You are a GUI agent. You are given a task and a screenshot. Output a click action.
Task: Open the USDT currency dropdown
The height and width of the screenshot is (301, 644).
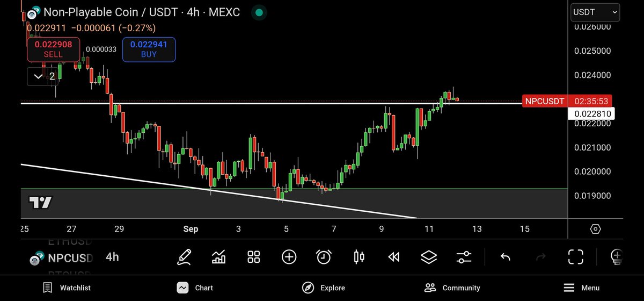click(x=595, y=12)
